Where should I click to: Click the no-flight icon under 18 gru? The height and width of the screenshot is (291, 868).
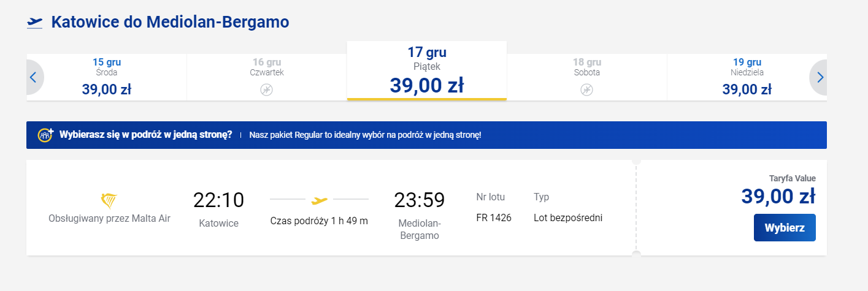click(x=586, y=90)
